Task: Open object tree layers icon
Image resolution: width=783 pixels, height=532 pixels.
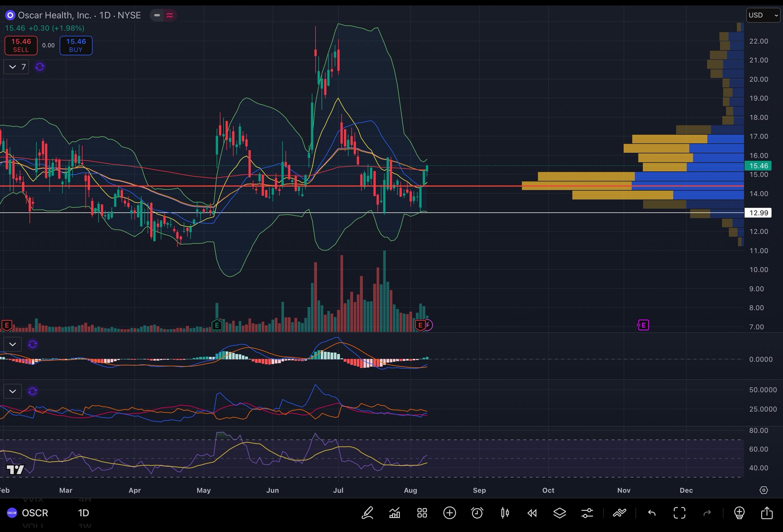Action: coord(559,513)
